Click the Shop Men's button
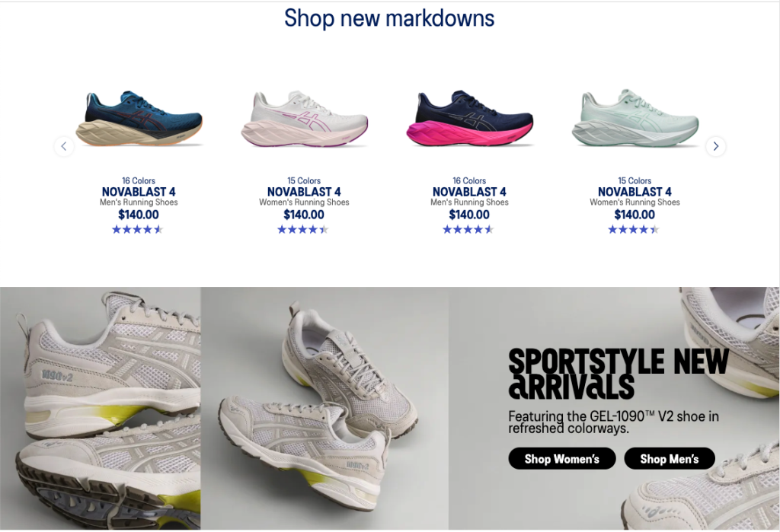 [669, 458]
